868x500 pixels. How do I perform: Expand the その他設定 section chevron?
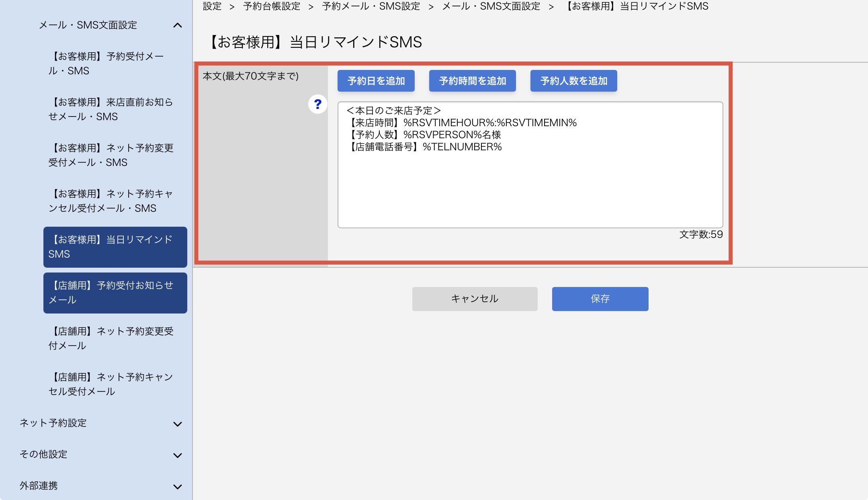(177, 455)
